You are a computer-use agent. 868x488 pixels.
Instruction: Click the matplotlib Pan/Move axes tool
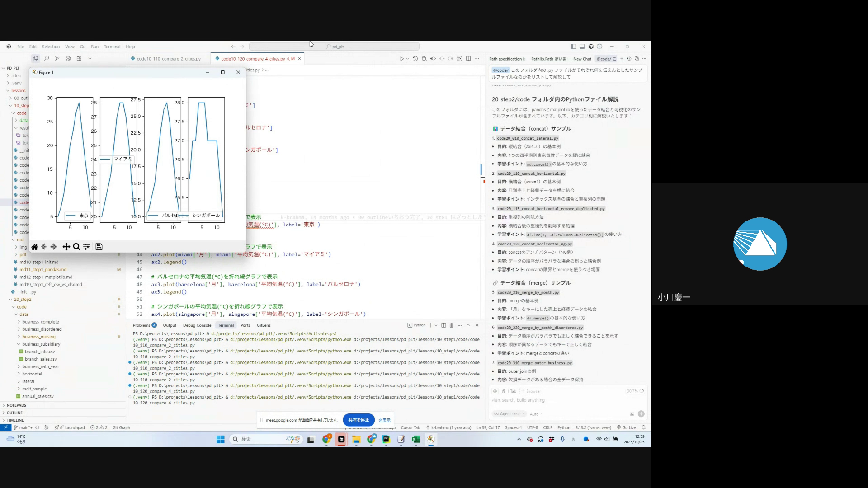[x=66, y=247]
